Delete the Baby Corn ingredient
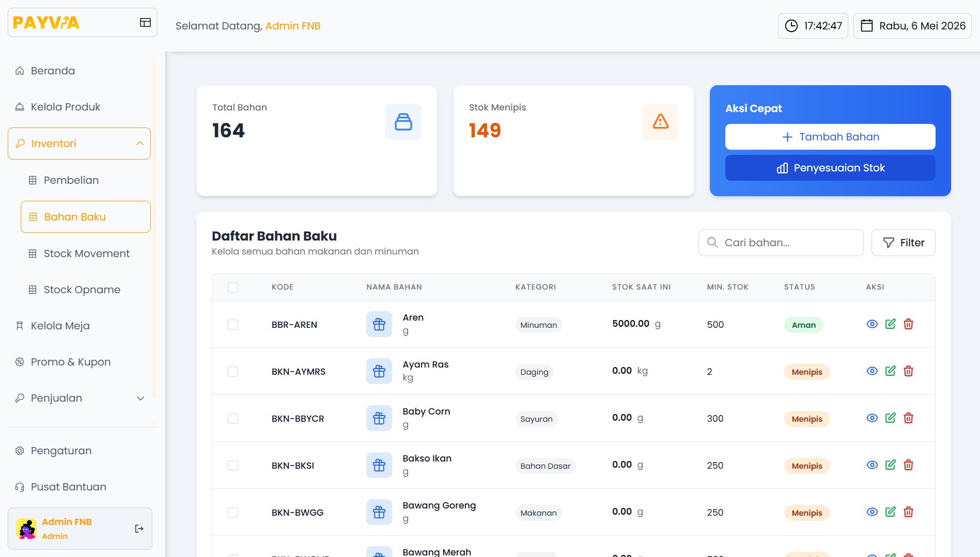The image size is (980, 557). coord(908,418)
